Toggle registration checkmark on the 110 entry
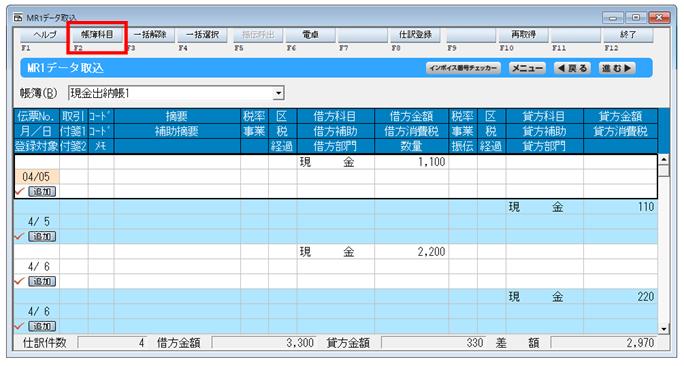The image size is (684, 366). (19, 236)
